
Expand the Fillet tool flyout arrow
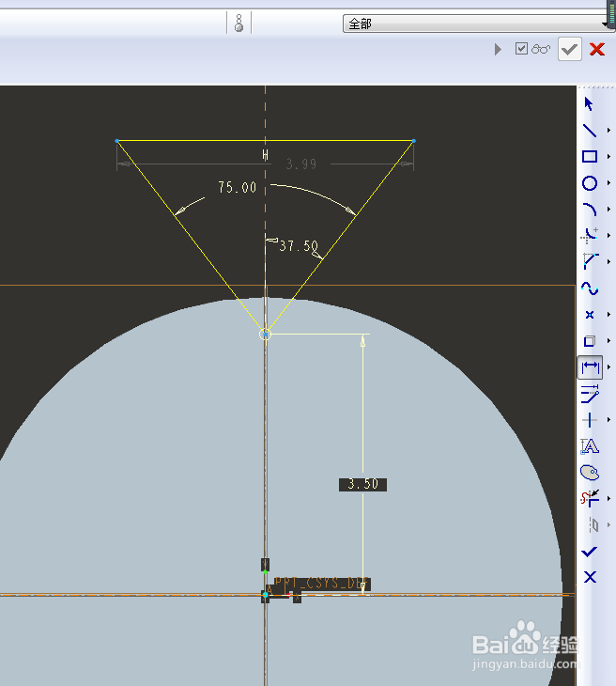point(608,235)
